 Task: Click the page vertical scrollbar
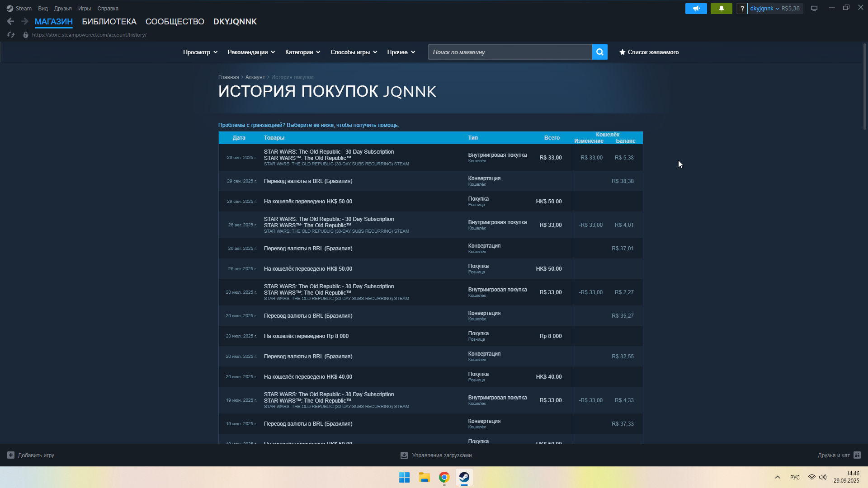[x=864, y=86]
